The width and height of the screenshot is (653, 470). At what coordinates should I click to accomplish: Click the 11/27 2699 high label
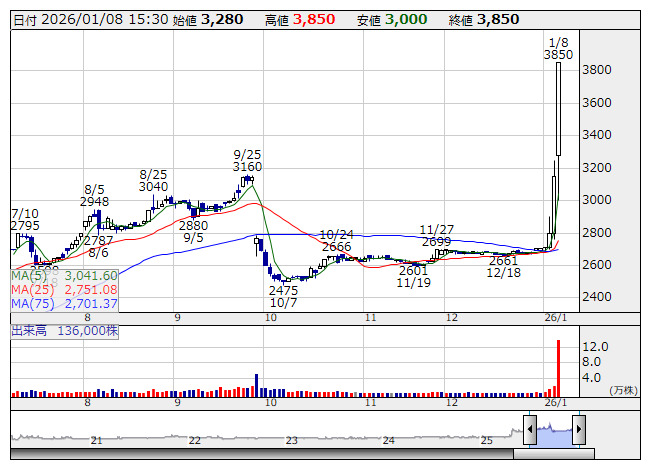(435, 235)
